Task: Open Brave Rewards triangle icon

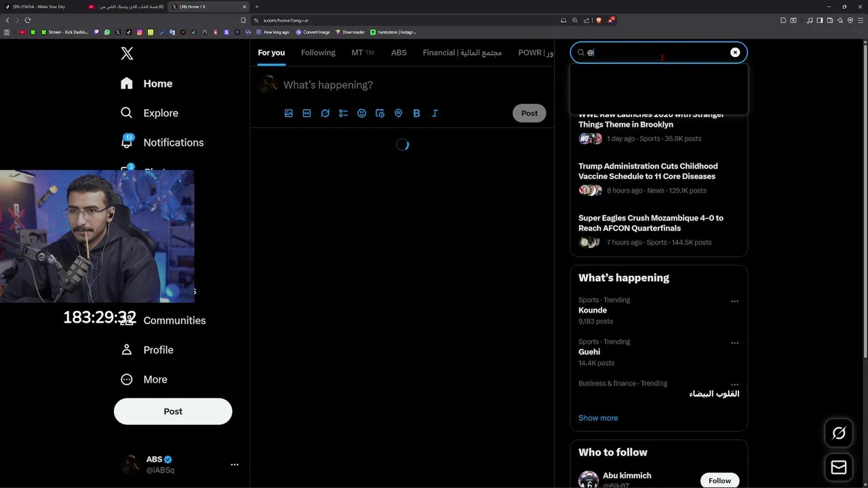Action: (x=611, y=20)
